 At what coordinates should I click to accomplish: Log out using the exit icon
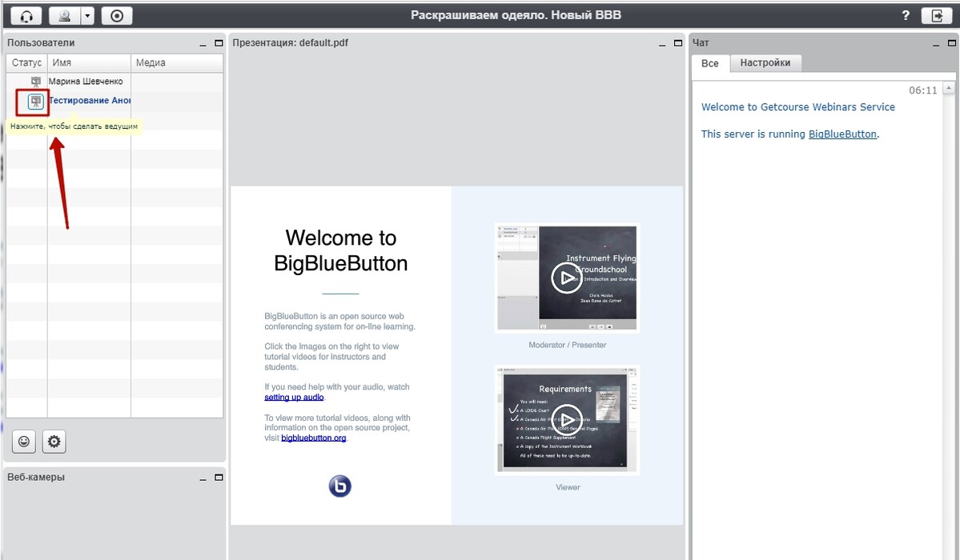[x=937, y=16]
